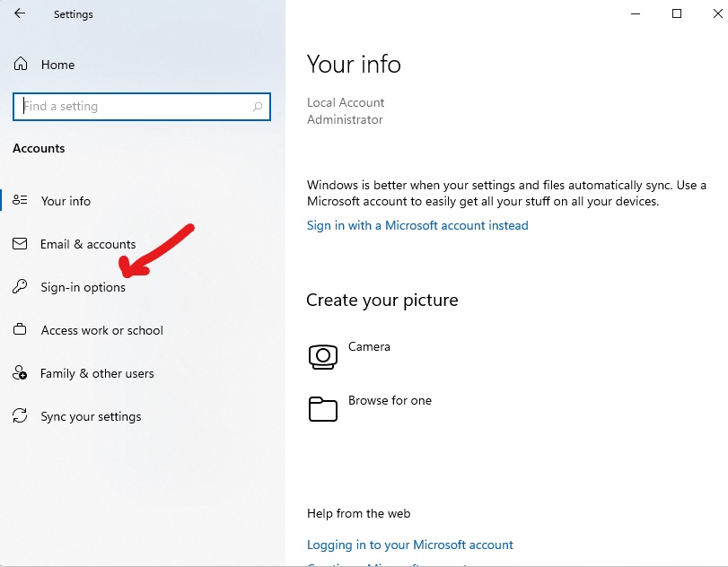This screenshot has width=728, height=567.
Task: Minimize the Settings window
Action: tap(636, 13)
